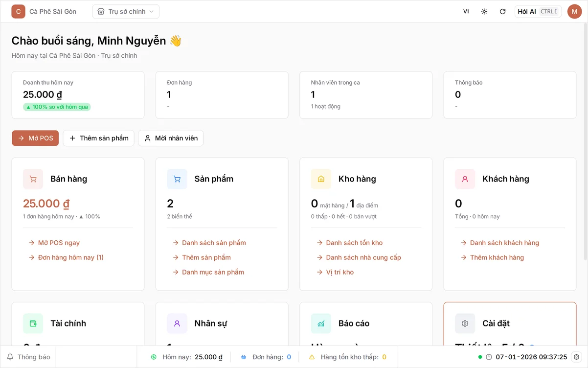Open the user avatar M menu
The width and height of the screenshot is (588, 368).
coord(574,11)
